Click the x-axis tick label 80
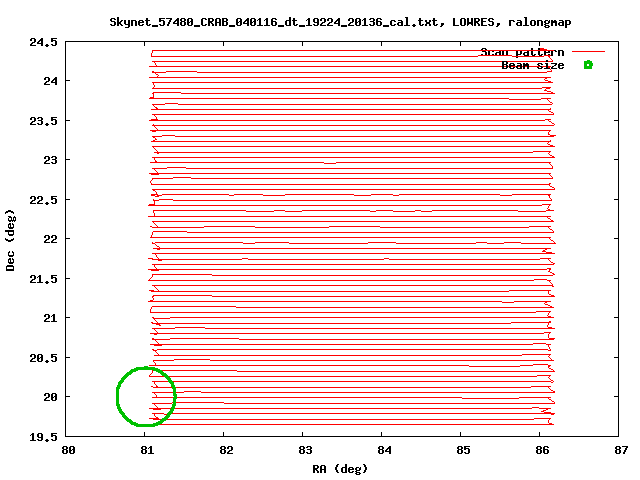This screenshot has height=480, width=640. [x=68, y=450]
